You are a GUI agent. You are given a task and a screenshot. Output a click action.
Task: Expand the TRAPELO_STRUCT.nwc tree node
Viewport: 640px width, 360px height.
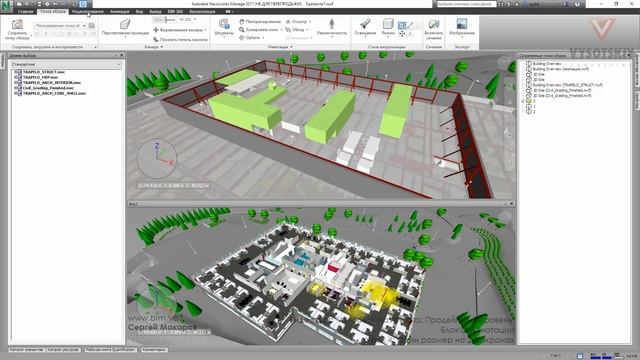(16, 72)
